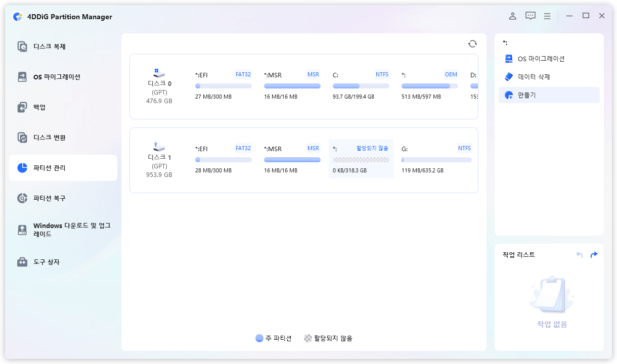Open the feedback message icon
This screenshot has height=364, width=617.
coord(530,16)
